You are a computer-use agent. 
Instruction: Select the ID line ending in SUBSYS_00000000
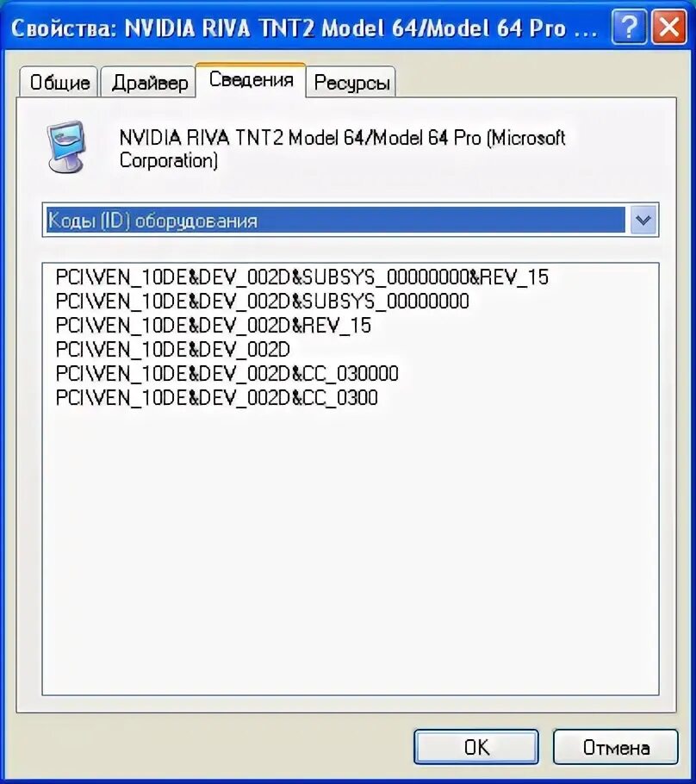click(x=263, y=301)
